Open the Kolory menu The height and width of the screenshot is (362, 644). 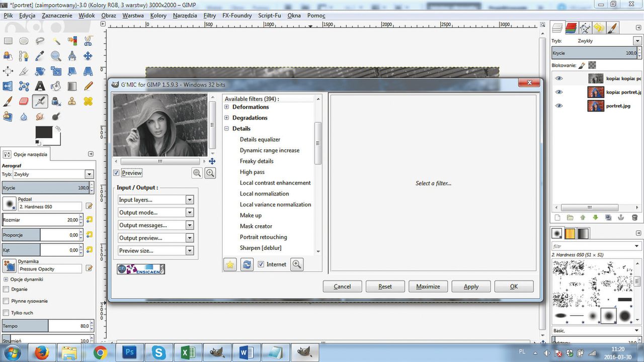point(158,16)
